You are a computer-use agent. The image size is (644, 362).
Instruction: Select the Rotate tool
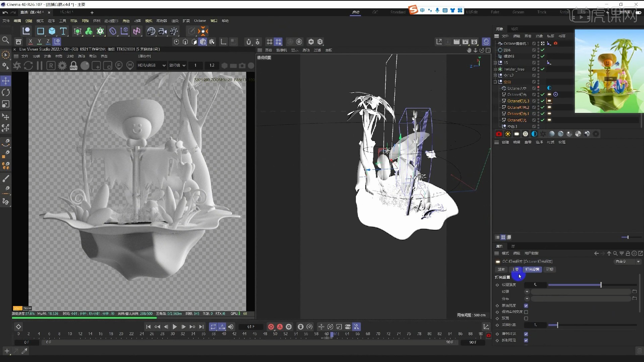6,93
